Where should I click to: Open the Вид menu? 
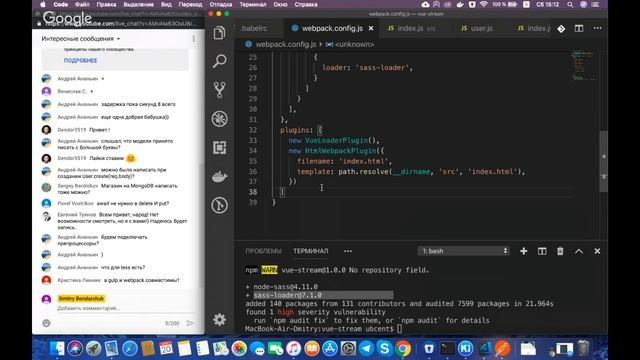(x=166, y=4)
